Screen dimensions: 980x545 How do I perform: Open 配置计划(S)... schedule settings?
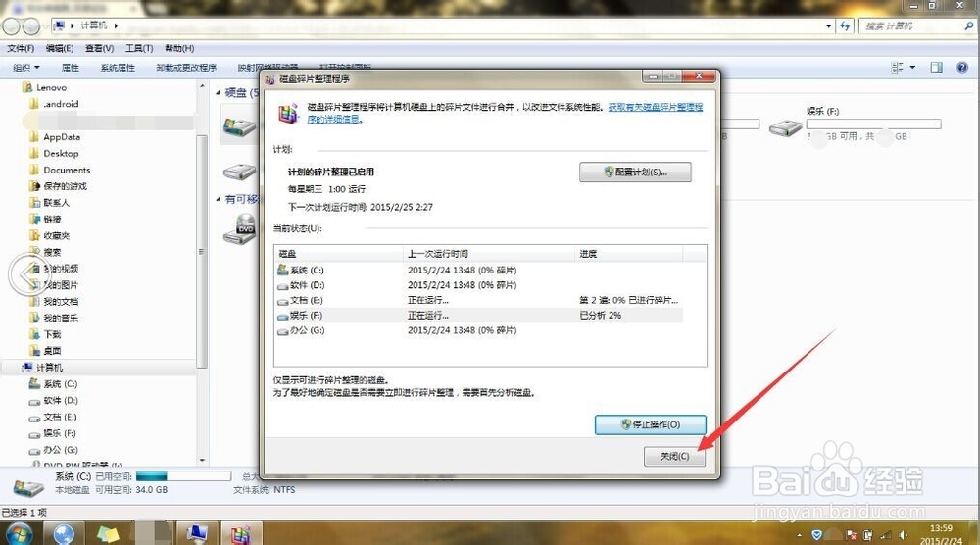tap(635, 172)
